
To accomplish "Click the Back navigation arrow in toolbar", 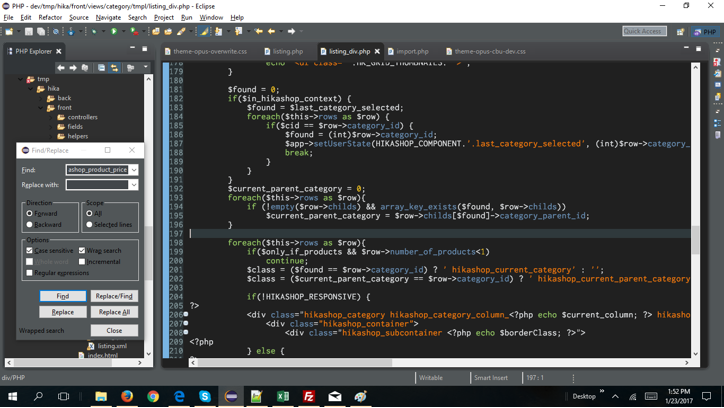I will click(272, 31).
